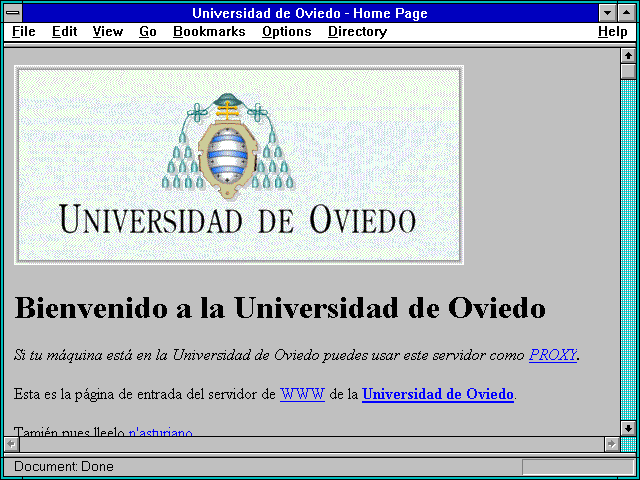Follow the PROXY link
640x480 pixels.
tap(553, 355)
